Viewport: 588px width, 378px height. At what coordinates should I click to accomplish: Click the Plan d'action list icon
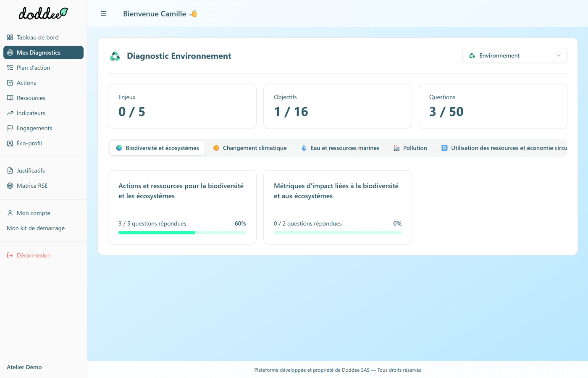10,68
